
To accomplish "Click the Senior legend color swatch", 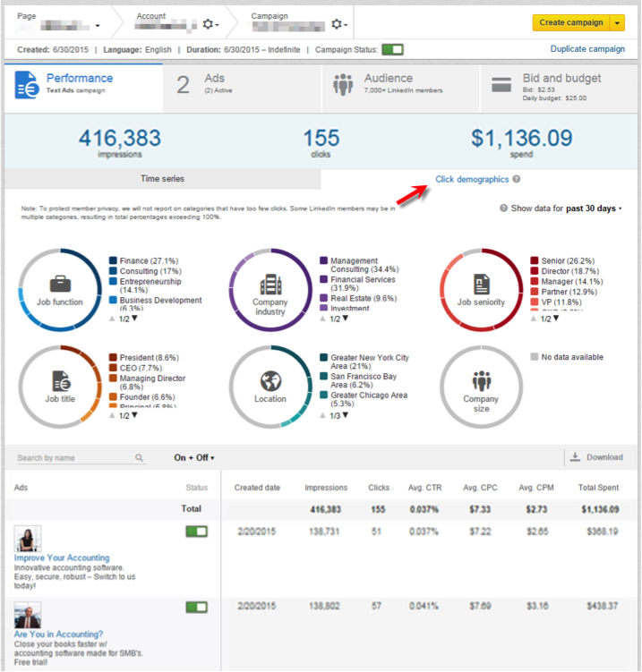I will coord(535,260).
